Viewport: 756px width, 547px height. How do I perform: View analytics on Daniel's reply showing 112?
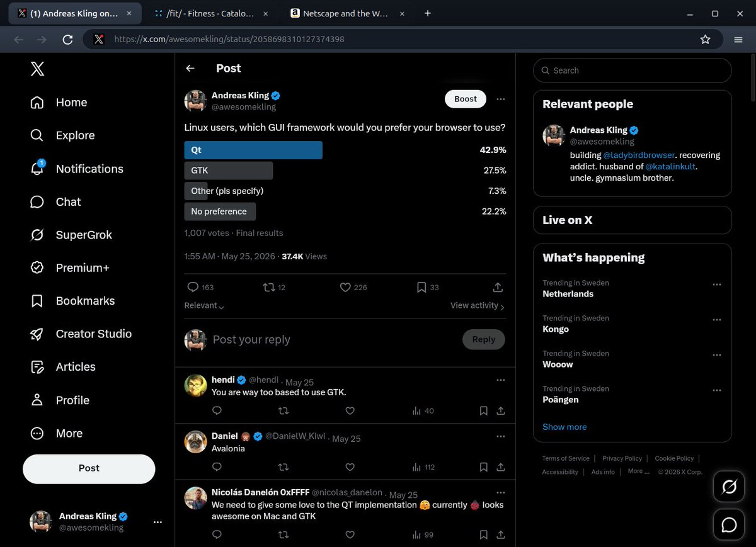click(423, 467)
